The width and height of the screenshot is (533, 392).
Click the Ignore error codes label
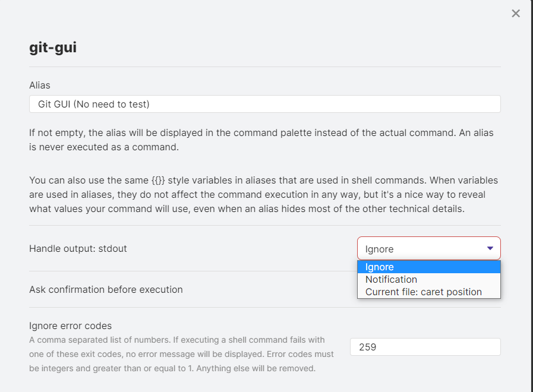coord(70,325)
